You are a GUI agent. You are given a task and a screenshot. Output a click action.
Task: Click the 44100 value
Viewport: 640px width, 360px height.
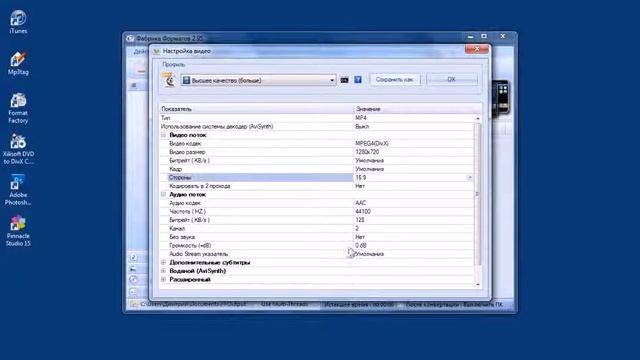coord(363,211)
